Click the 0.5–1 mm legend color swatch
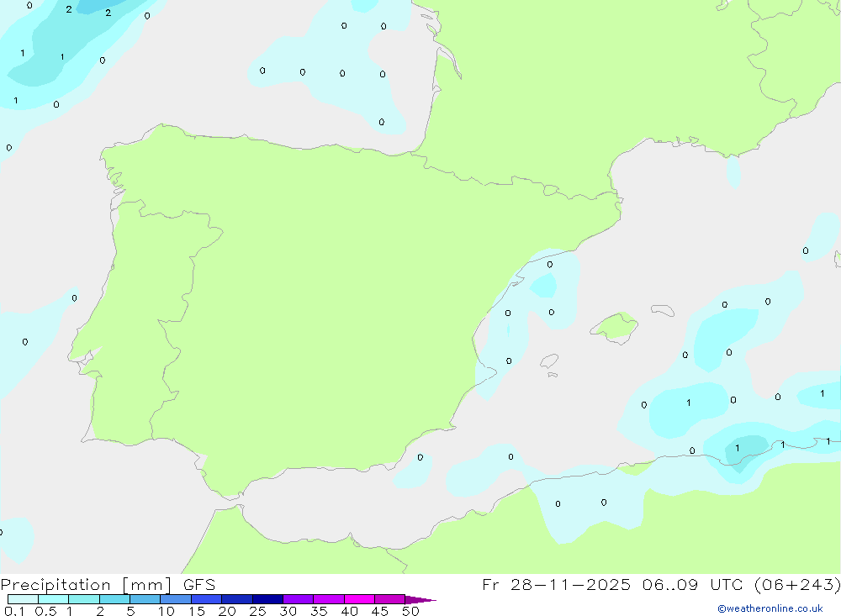The height and width of the screenshot is (616, 841). tap(53, 599)
